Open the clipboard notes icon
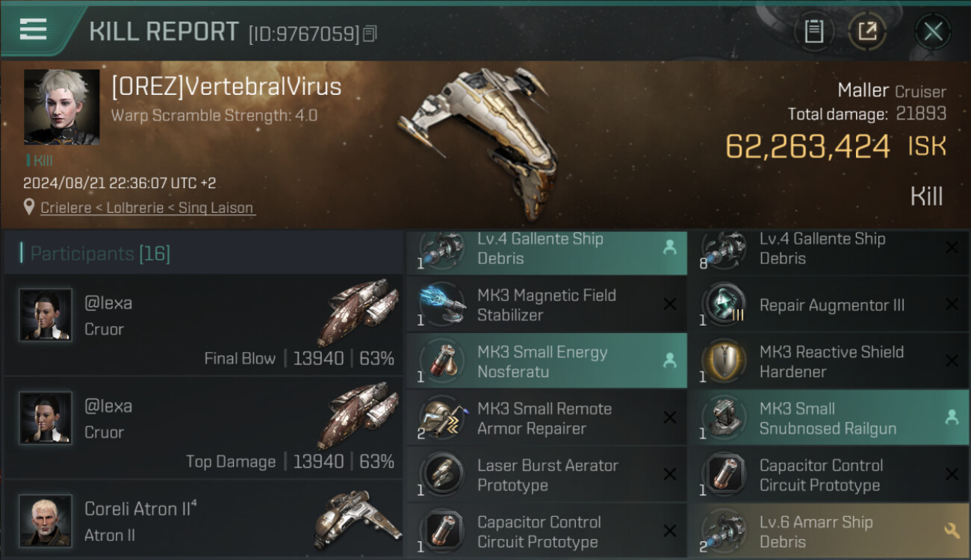Screen dimensions: 971x560 [813, 31]
